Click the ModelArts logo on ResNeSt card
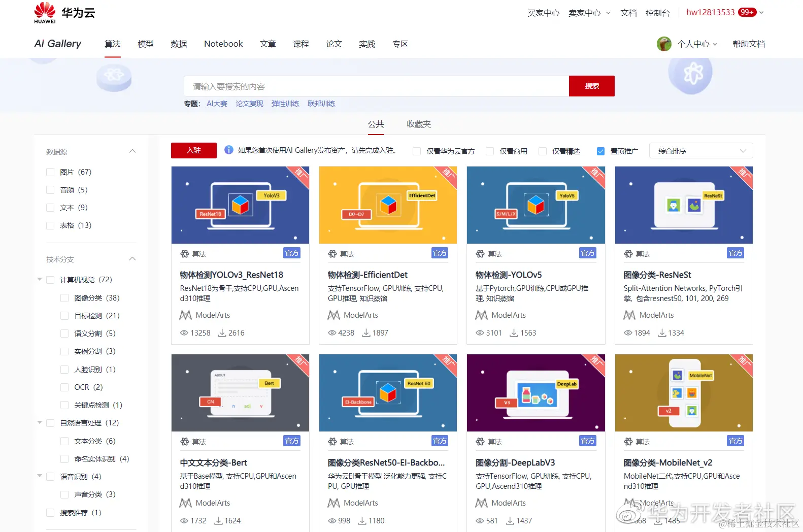The width and height of the screenshot is (803, 532). 629,315
